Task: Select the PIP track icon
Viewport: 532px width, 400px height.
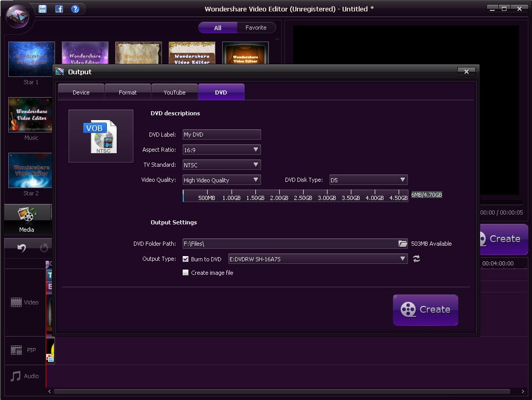Action: pyautogui.click(x=16, y=350)
